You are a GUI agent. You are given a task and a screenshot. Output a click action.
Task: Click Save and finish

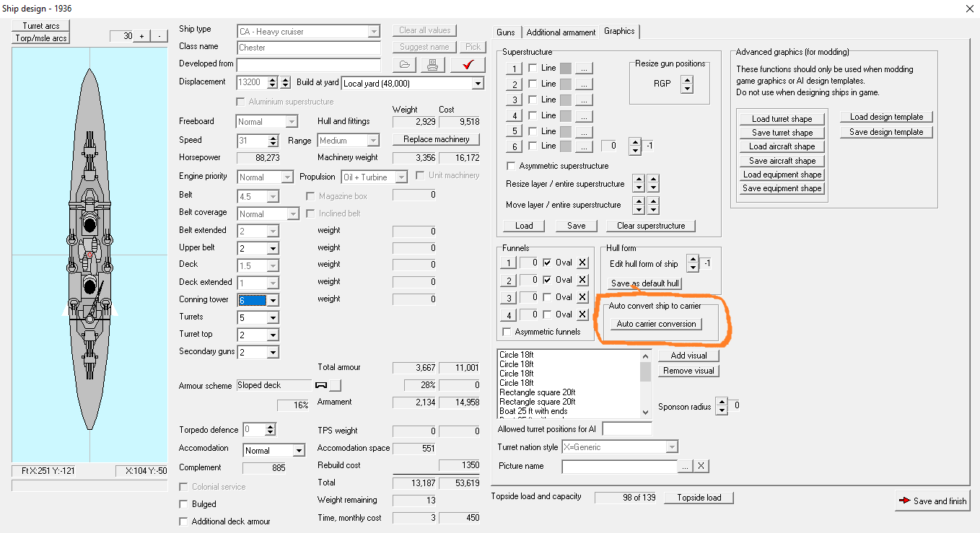pos(933,501)
